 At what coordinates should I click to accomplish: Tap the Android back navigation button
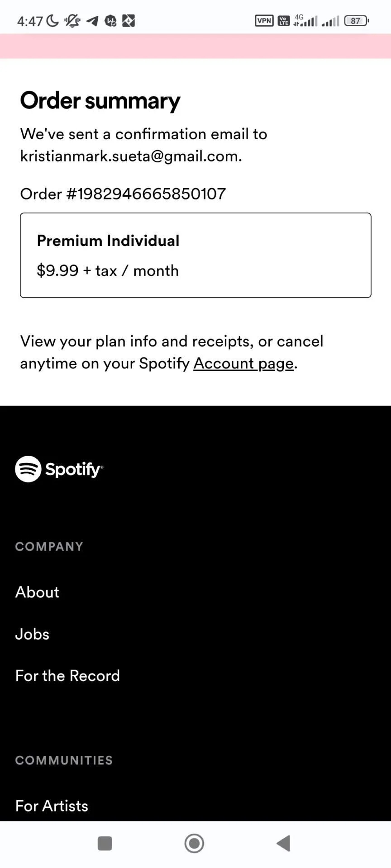(283, 843)
